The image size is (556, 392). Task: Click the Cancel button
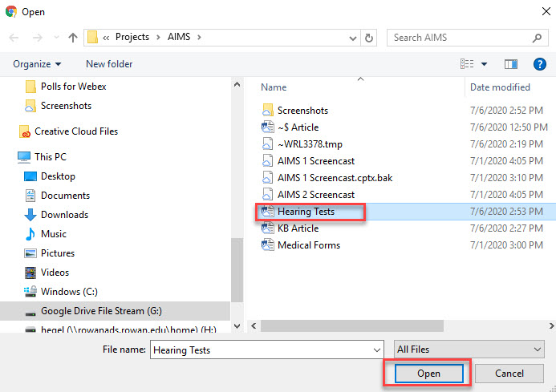pyautogui.click(x=509, y=374)
